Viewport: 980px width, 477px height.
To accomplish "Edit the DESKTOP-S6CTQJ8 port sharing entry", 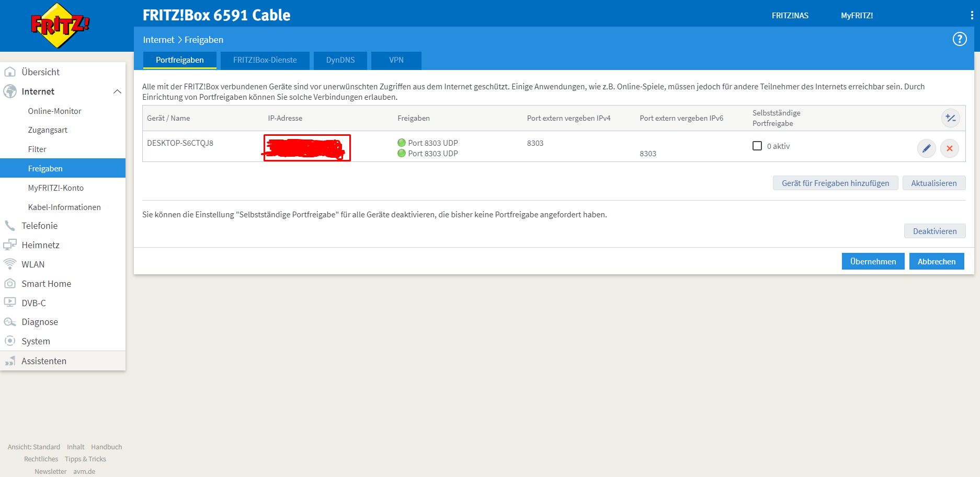I will pyautogui.click(x=926, y=148).
